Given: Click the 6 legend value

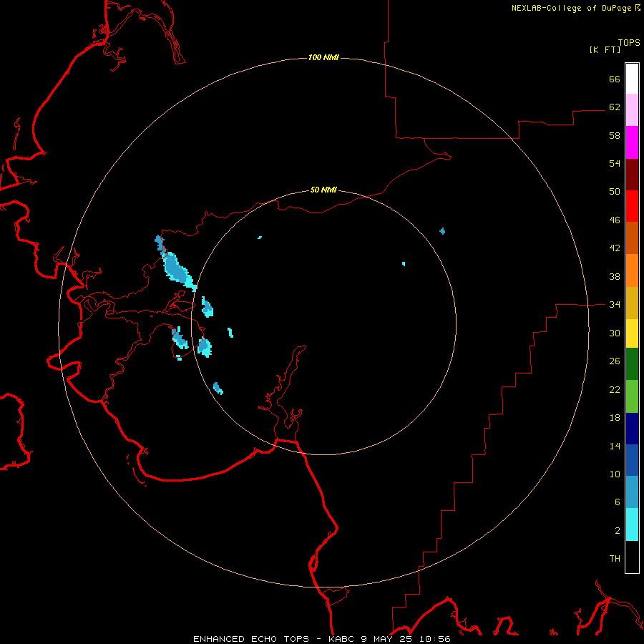Looking at the screenshot, I should tap(618, 502).
